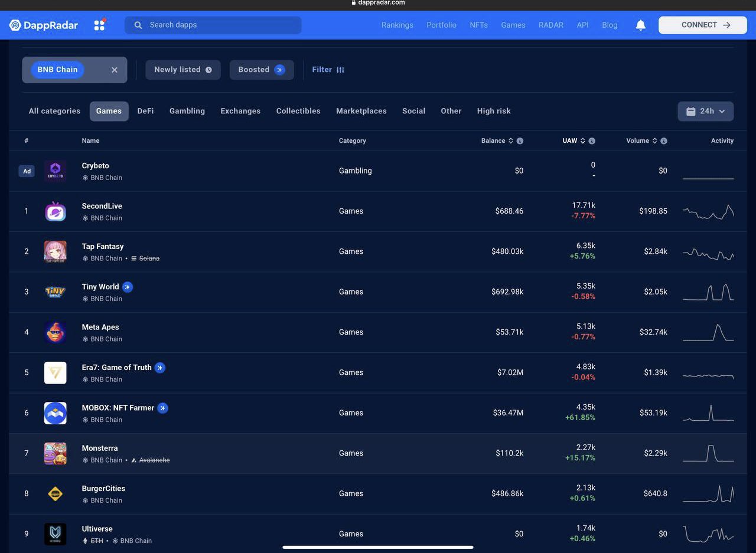Switch to the Social category

(x=413, y=111)
